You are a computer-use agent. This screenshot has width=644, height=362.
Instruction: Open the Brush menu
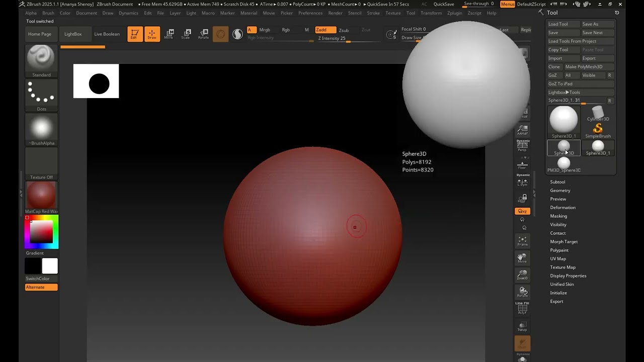48,13
